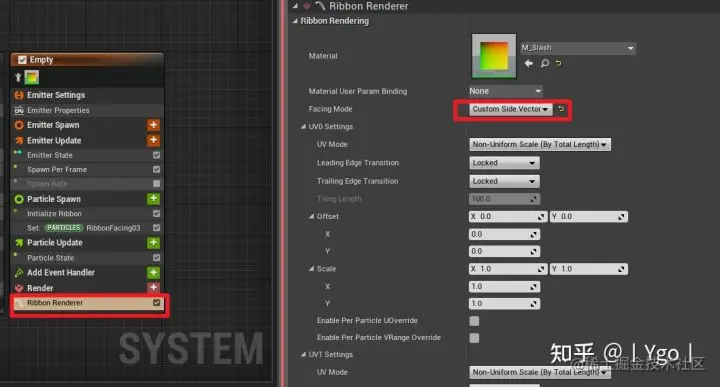Collapse the Ribbon Renderer header

click(295, 6)
